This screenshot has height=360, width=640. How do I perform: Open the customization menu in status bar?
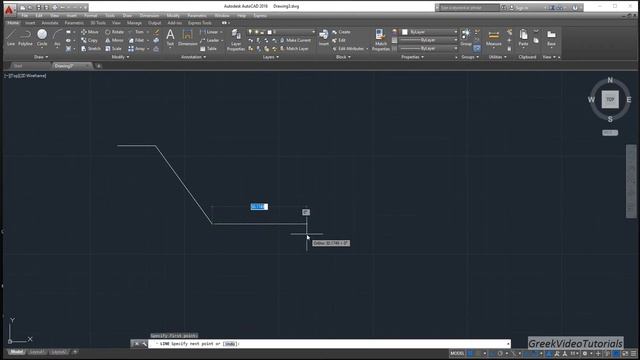pos(633,353)
